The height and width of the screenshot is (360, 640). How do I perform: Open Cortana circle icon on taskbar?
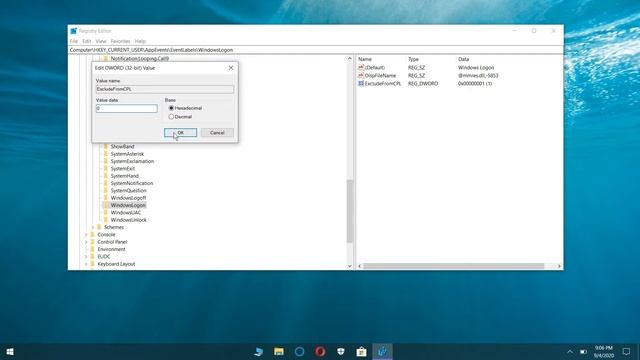[299, 351]
